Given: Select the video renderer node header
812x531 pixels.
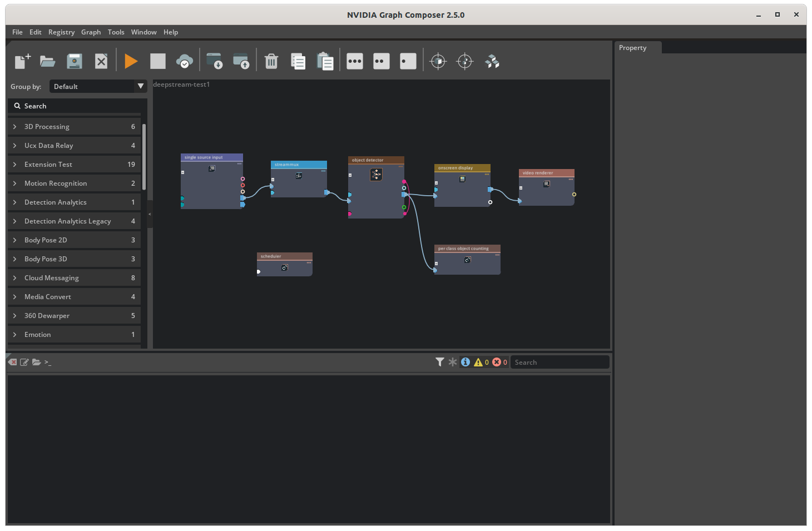Looking at the screenshot, I should coord(547,173).
